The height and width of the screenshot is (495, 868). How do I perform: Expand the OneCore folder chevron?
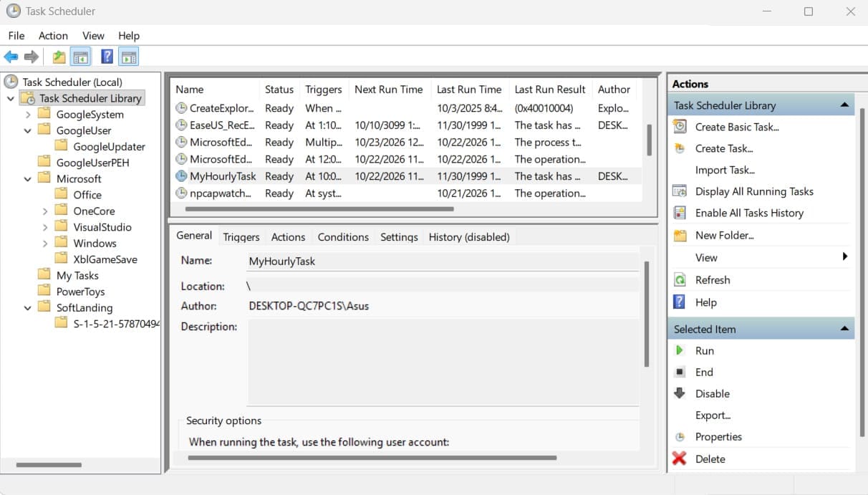click(x=45, y=211)
